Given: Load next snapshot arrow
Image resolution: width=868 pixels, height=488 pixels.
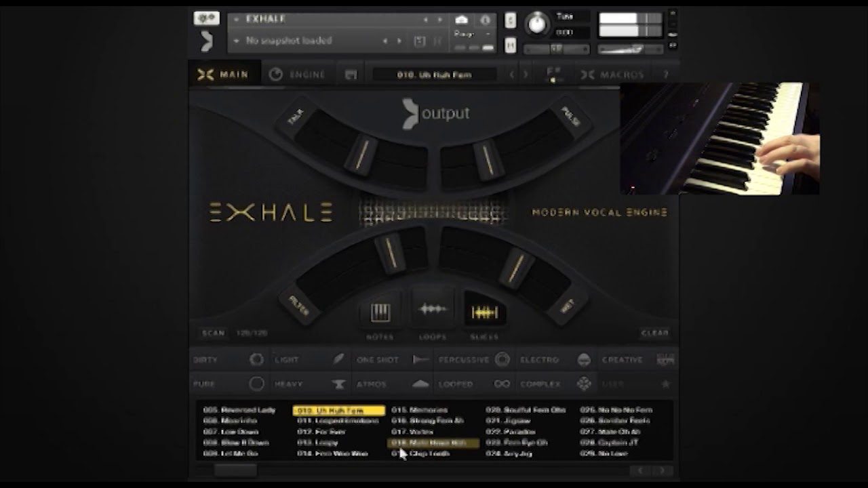Looking at the screenshot, I should tap(399, 41).
